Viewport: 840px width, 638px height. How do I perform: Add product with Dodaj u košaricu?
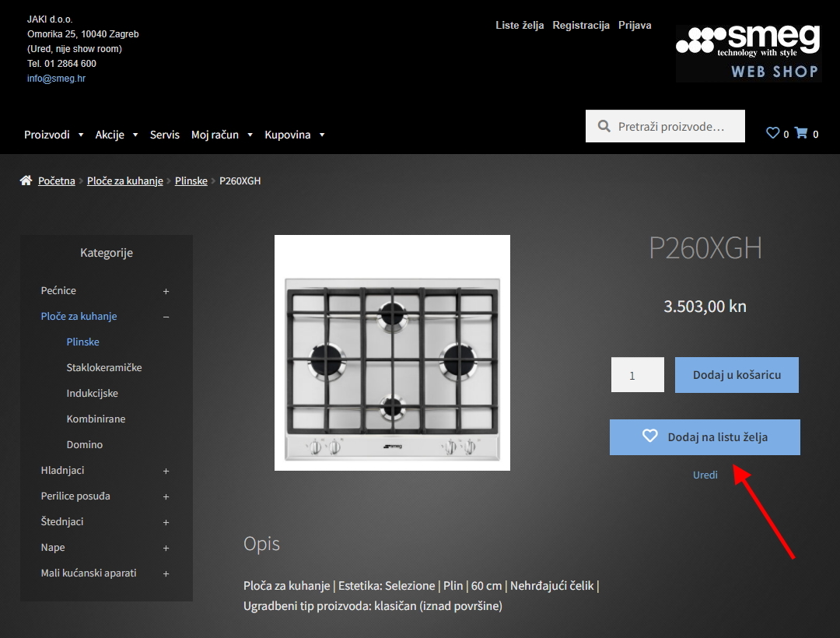tap(737, 375)
